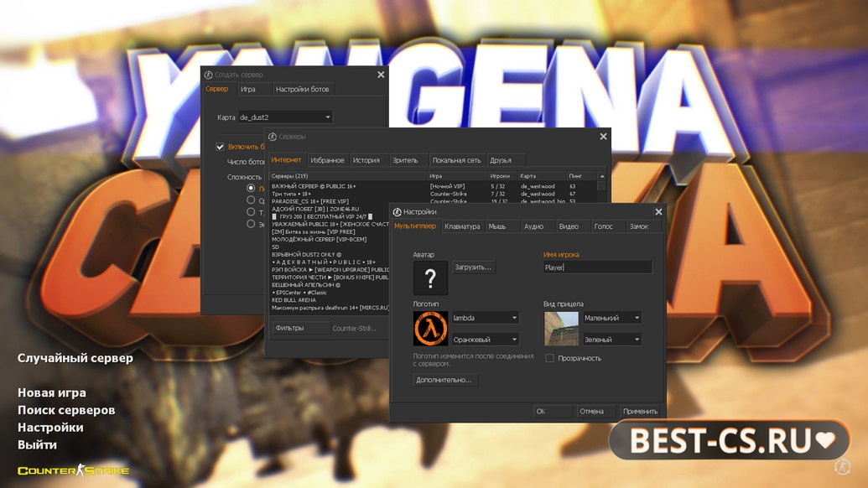Close the Серверы window with its X
This screenshot has width=868, height=488.
603,136
